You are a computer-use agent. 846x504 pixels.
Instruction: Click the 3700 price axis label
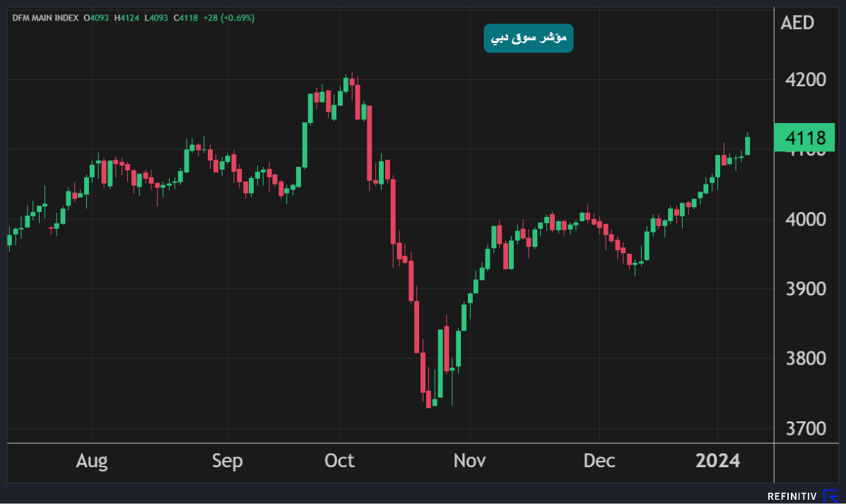(806, 428)
